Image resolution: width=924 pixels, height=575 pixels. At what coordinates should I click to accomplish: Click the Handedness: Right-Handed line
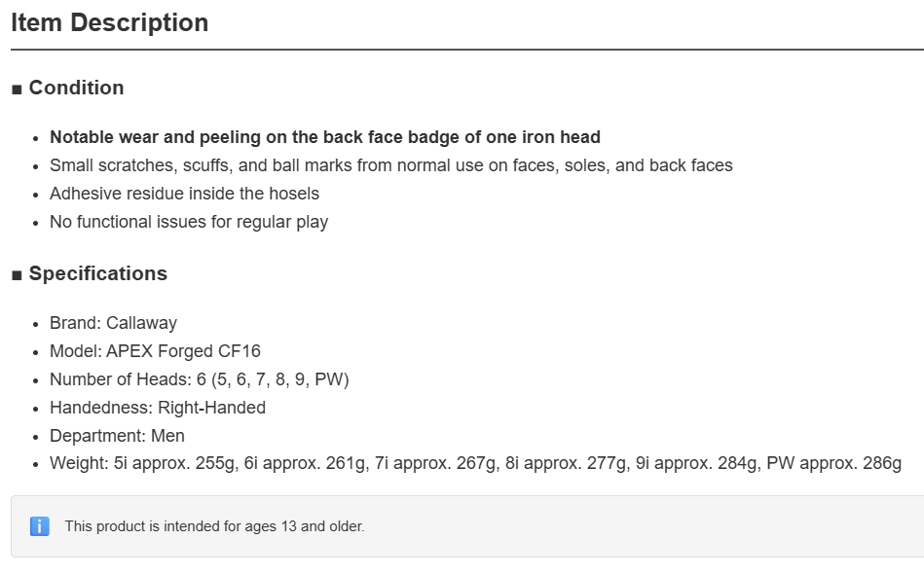click(158, 408)
